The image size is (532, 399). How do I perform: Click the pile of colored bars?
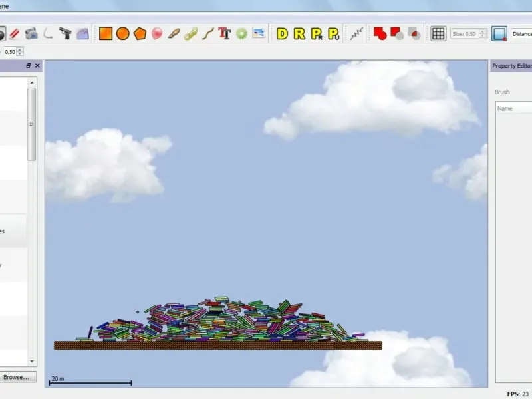tap(221, 320)
